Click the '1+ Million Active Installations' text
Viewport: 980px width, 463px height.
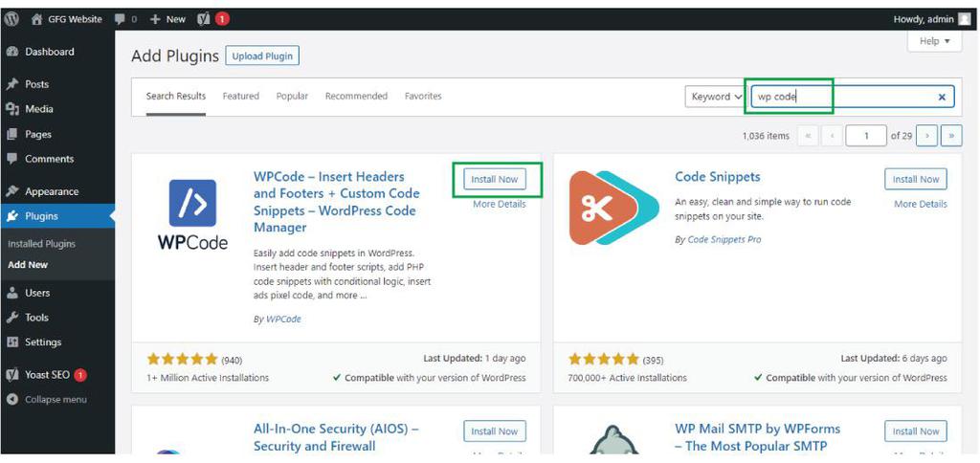tap(208, 378)
